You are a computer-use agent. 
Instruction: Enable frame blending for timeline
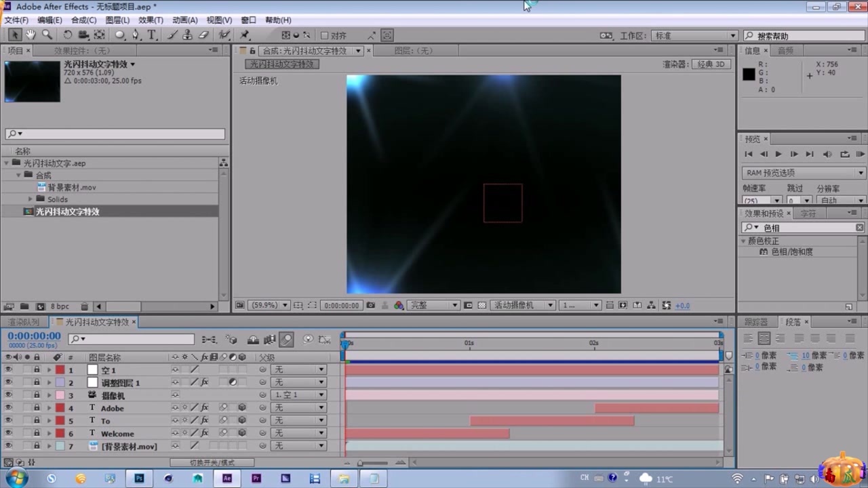click(x=269, y=340)
